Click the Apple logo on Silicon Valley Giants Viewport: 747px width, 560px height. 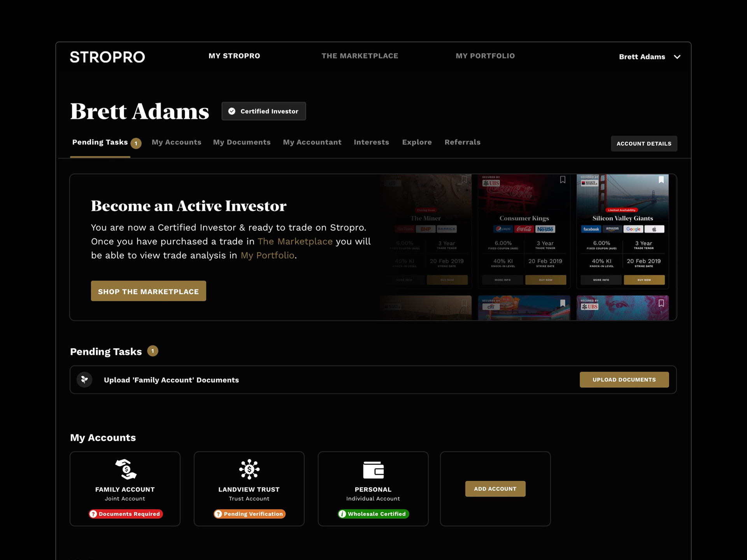coord(654,229)
